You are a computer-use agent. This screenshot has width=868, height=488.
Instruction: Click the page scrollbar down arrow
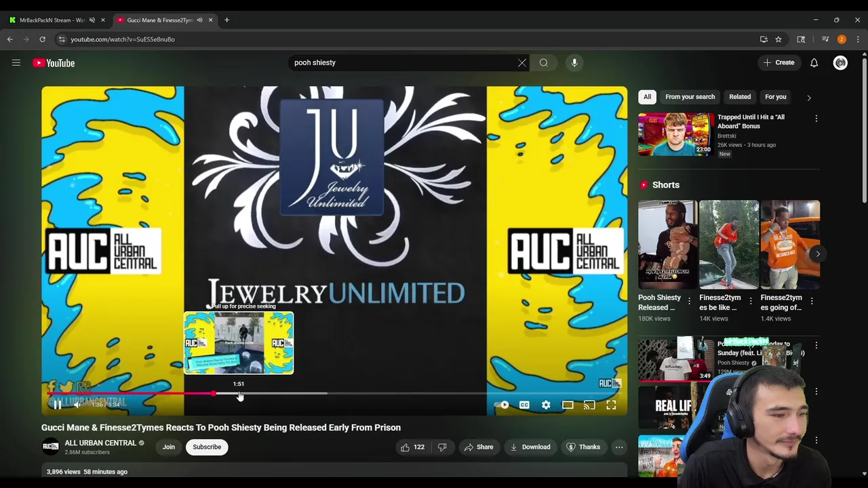point(864,474)
